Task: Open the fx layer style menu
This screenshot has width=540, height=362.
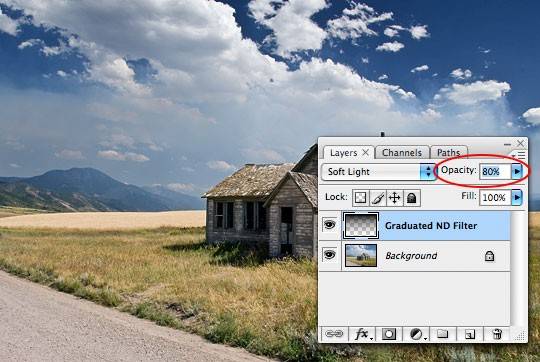Action: click(362, 334)
